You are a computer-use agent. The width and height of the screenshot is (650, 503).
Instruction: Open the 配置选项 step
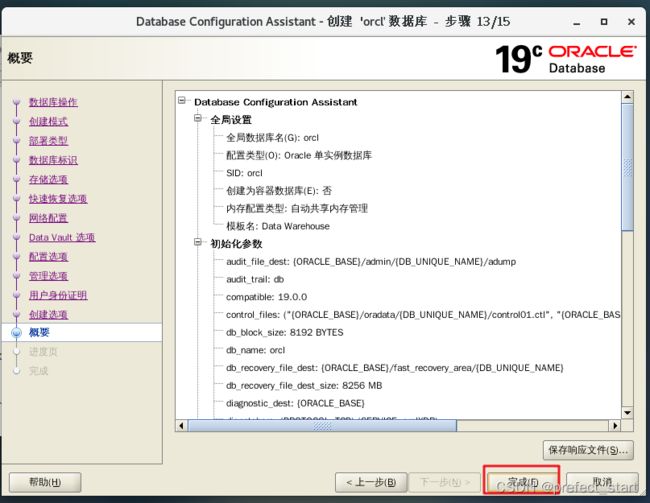[x=49, y=256]
